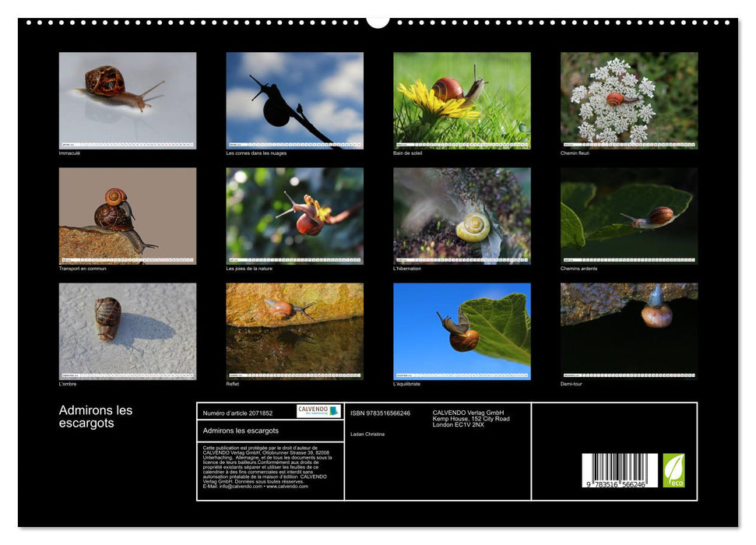
Task: Open the 'Transport en commun' stacked snails photo
Action: (128, 216)
